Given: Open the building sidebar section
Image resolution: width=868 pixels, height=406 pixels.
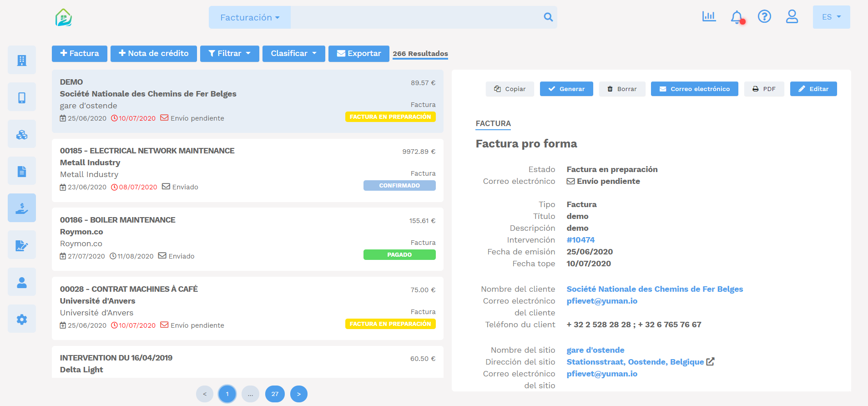Looking at the screenshot, I should pos(22,60).
